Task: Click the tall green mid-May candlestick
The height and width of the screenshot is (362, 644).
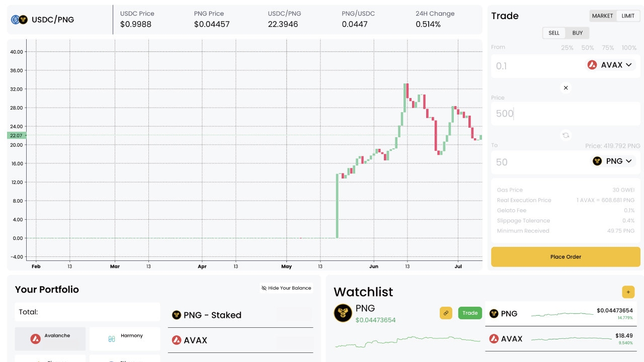Action: click(x=337, y=206)
